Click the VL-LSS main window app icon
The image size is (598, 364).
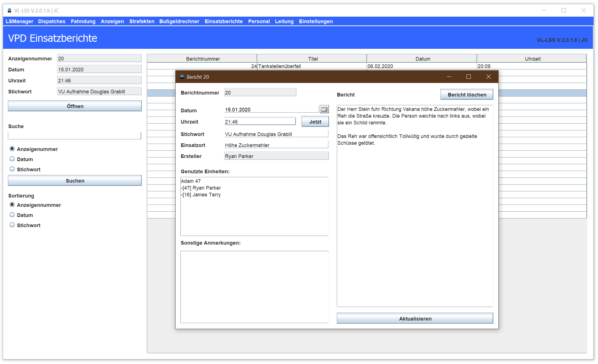9,10
